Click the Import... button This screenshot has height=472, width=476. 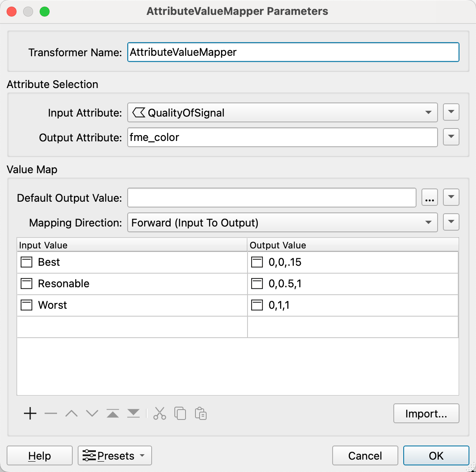(x=426, y=413)
